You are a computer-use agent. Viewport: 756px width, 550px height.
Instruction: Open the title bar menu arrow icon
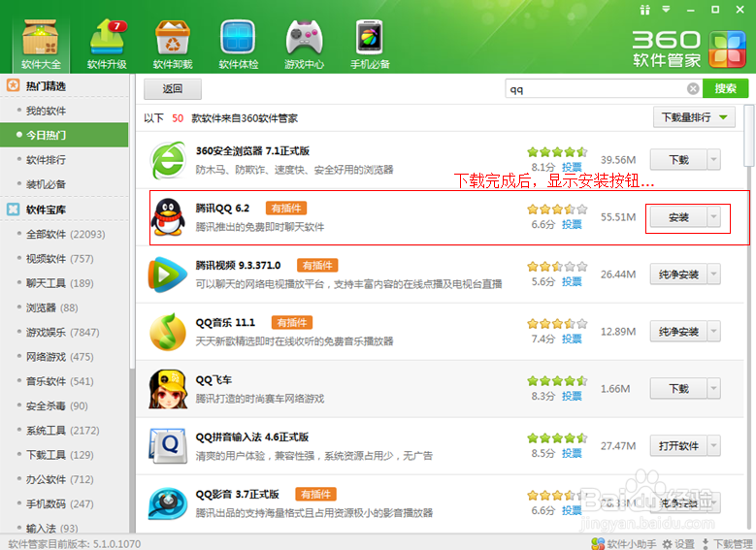point(667,9)
